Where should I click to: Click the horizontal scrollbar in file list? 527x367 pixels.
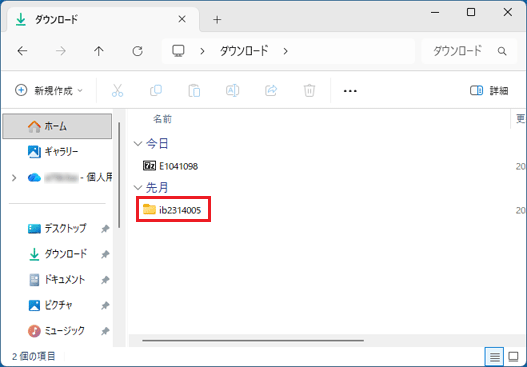(x=253, y=340)
